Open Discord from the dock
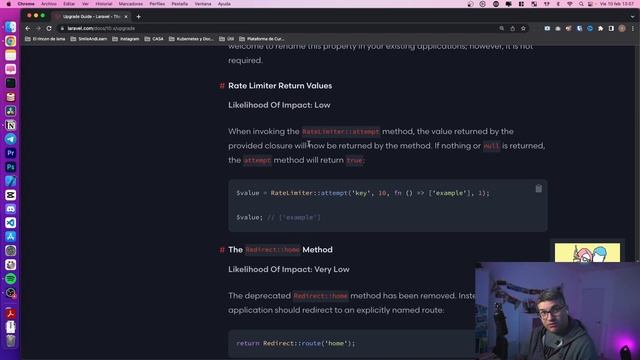Screen dimensions: 640x360 (x=11, y=209)
